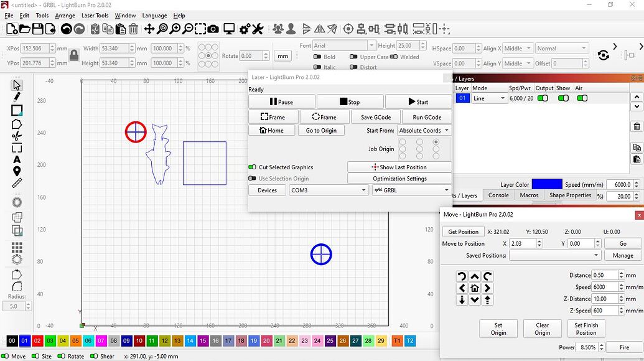Select palette color 02 red swatch
This screenshot has width=644, height=361.
tap(37, 340)
